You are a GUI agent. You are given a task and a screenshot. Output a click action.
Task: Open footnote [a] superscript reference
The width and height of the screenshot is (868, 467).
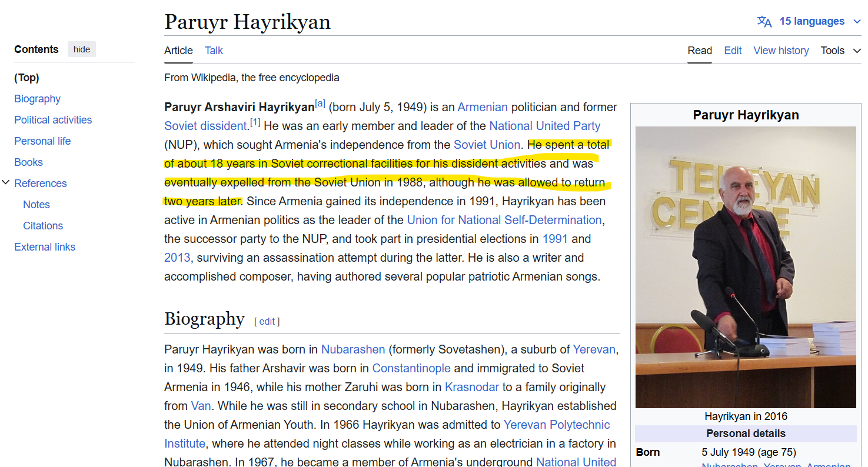(x=320, y=104)
